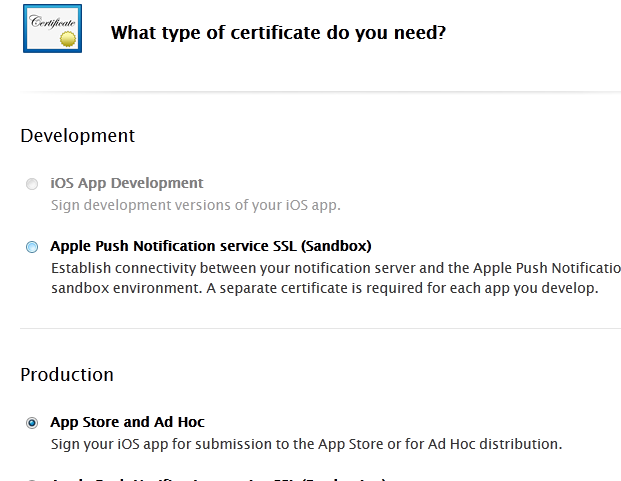Select the iOS App Development radio button
Viewport: 621px width, 481px height.
(x=33, y=184)
